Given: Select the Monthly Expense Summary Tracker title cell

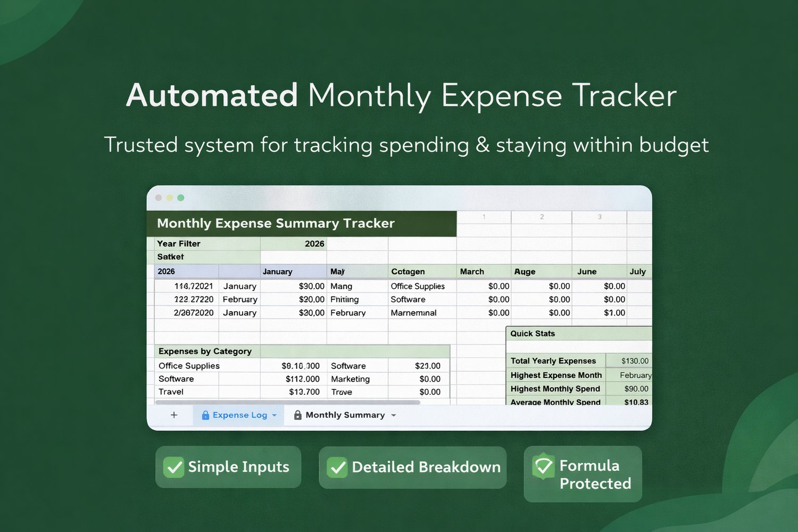Looking at the screenshot, I should pyautogui.click(x=302, y=223).
